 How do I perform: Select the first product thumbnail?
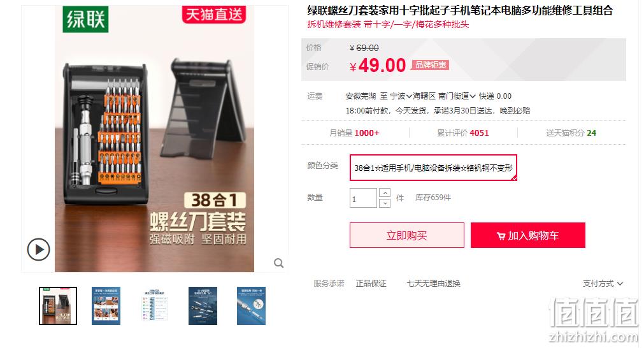point(58,306)
